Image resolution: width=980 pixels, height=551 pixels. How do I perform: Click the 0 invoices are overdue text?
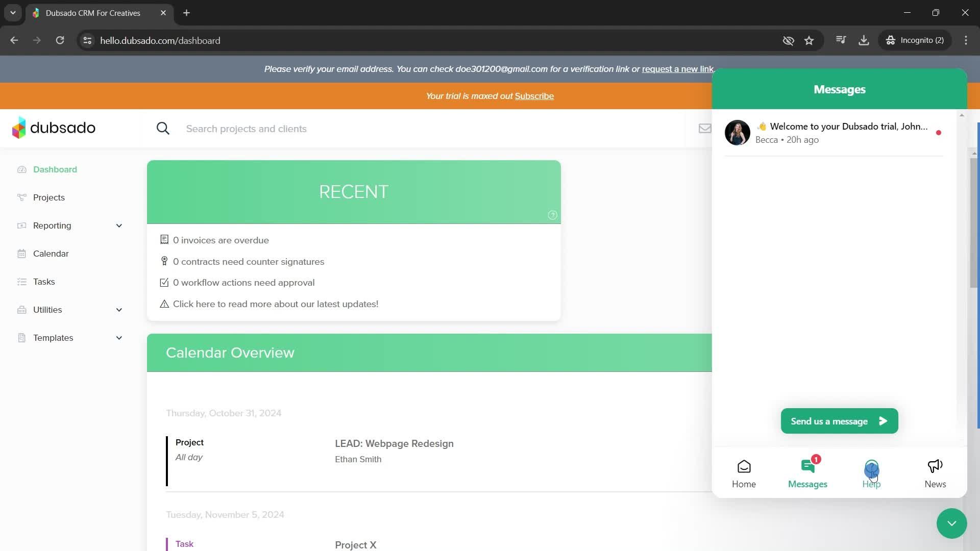tap(220, 240)
